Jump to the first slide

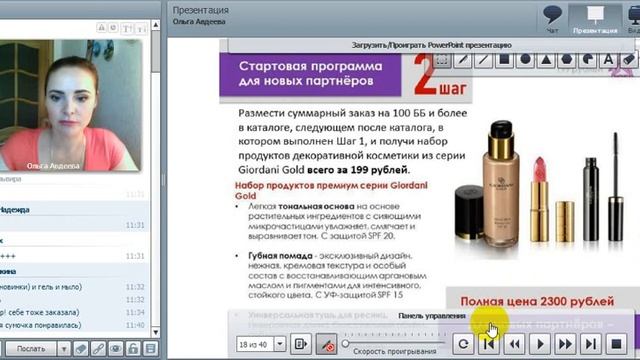[489, 344]
